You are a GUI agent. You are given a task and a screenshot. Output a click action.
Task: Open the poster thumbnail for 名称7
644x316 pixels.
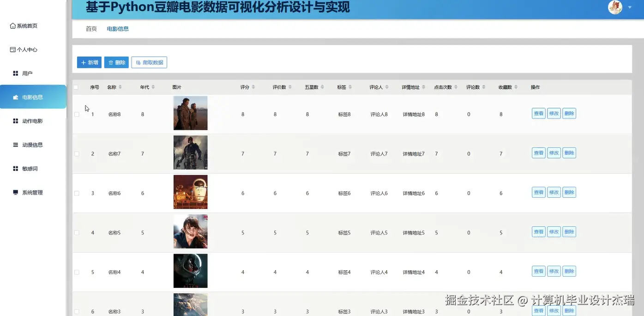point(191,152)
